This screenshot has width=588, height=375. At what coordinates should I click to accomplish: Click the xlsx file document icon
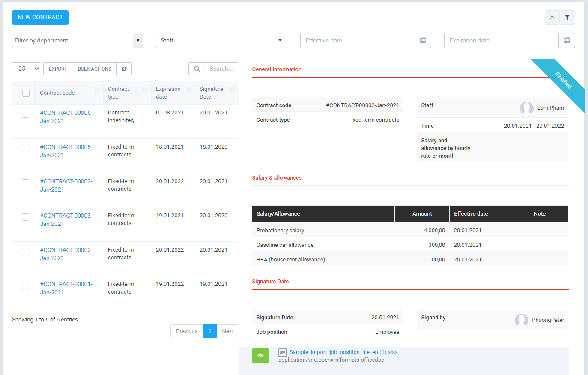(283, 353)
